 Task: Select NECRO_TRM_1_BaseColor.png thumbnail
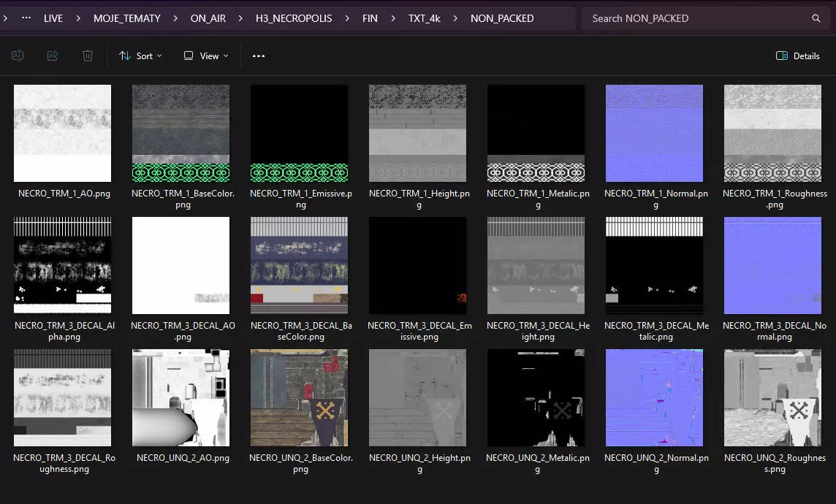180,133
